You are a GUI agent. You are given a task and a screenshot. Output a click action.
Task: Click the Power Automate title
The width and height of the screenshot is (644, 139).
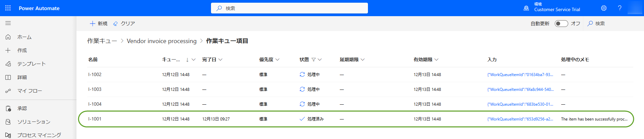point(39,8)
